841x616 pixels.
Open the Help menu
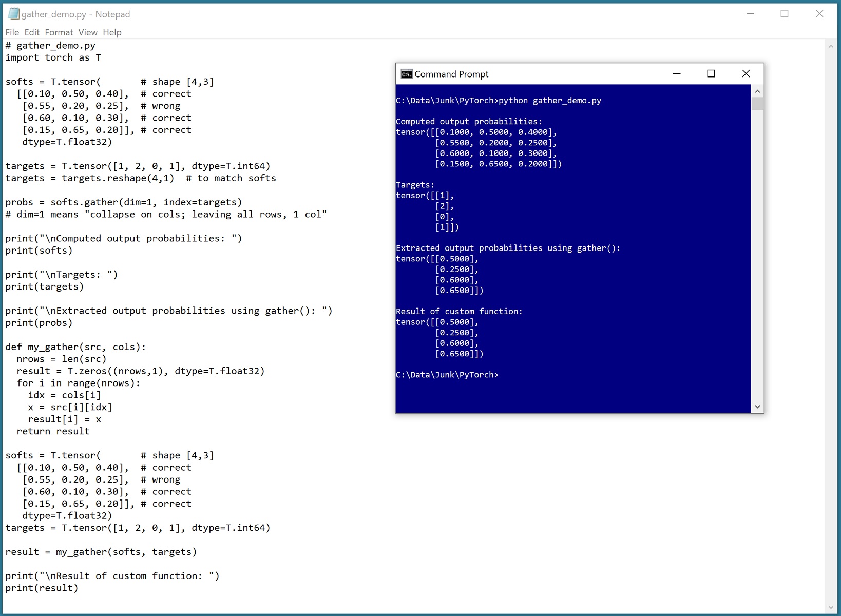tap(112, 32)
